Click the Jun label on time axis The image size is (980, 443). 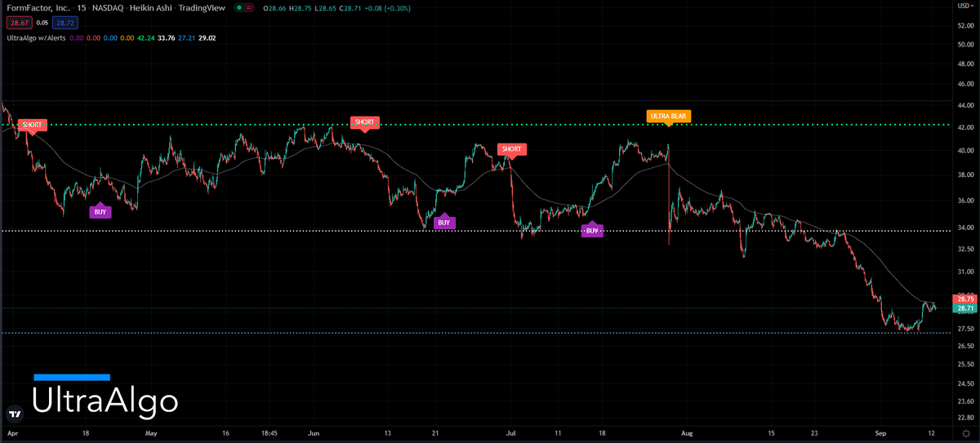[315, 435]
